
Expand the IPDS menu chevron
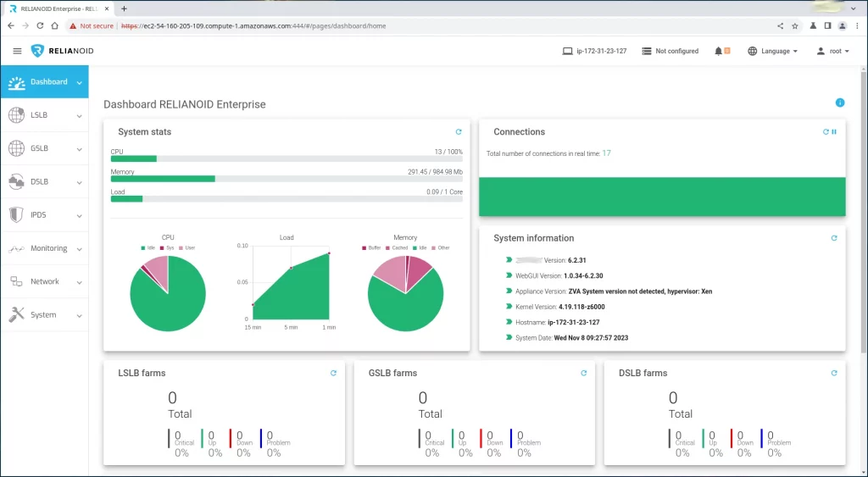[79, 215]
